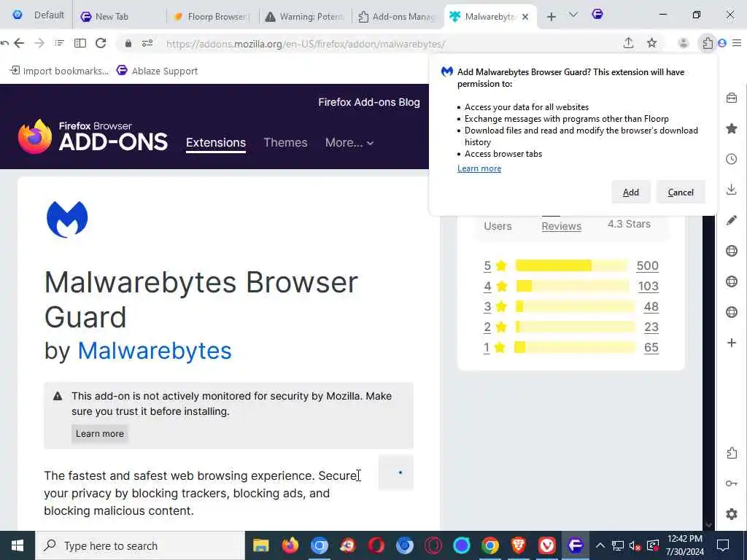This screenshot has height=560, width=747.
Task: Switch to the Add-ons Manager tab
Action: click(398, 17)
